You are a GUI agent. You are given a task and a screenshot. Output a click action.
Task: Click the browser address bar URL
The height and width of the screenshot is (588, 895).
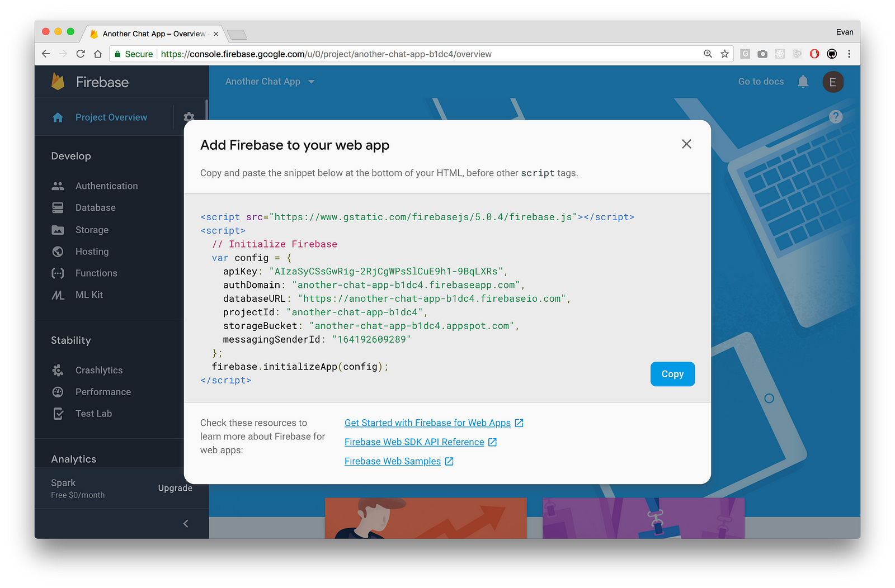pos(326,54)
